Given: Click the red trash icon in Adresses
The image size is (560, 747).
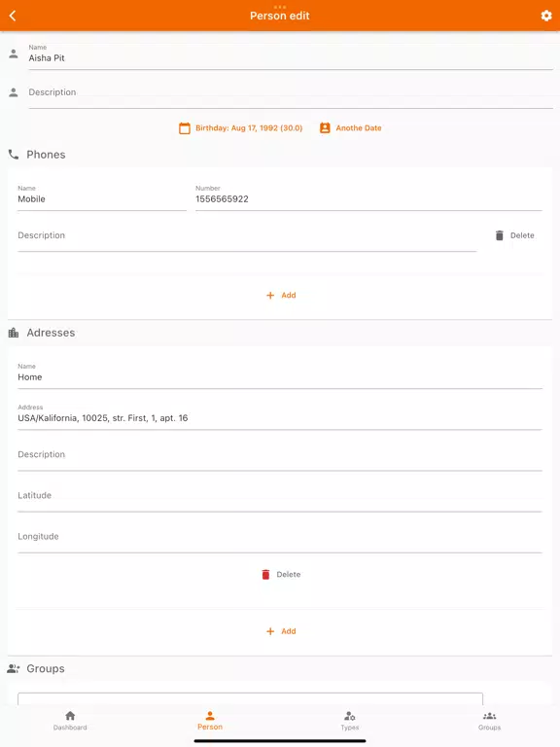Looking at the screenshot, I should (265, 575).
